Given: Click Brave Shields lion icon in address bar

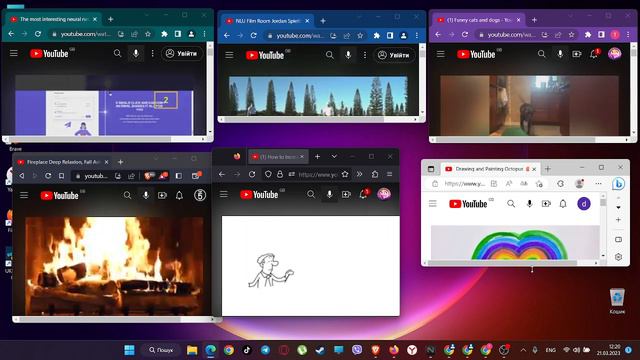Looking at the screenshot, I should [x=149, y=176].
